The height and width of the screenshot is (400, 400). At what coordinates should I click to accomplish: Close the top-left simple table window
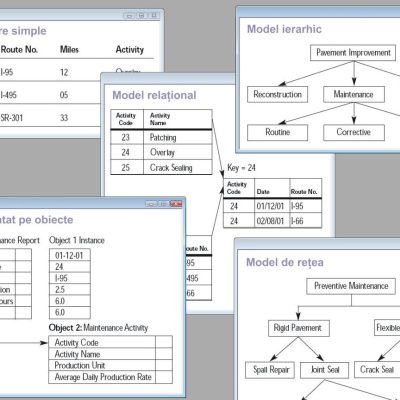[x=154, y=15]
